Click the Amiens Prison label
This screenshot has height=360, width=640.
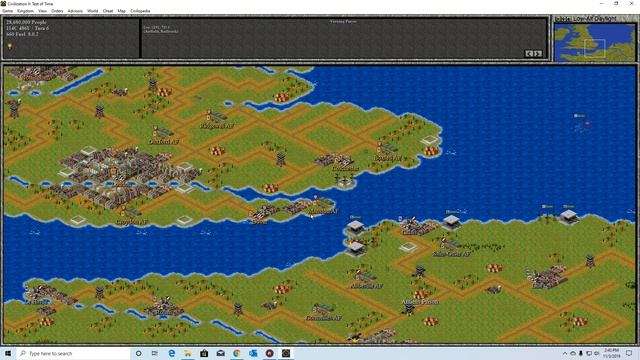point(420,302)
